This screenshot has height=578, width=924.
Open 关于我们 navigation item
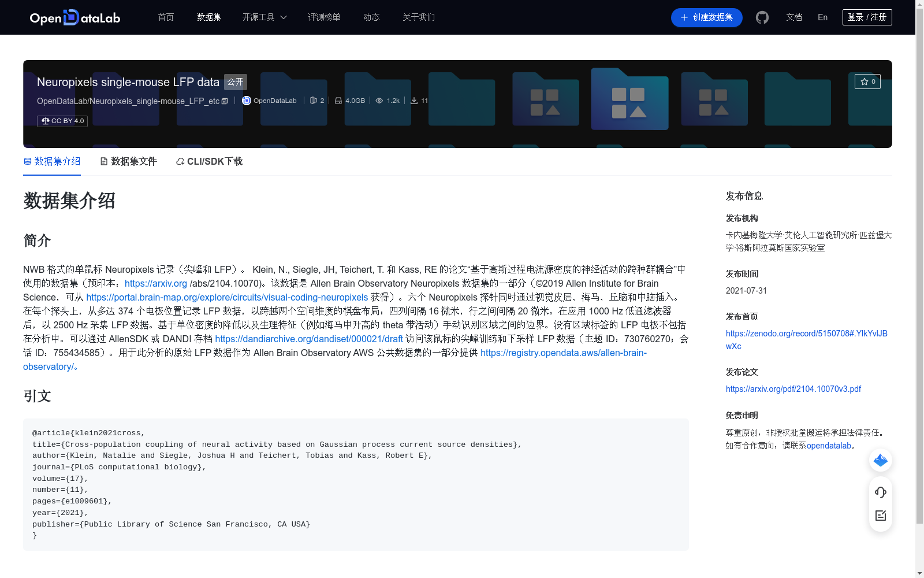tap(419, 17)
